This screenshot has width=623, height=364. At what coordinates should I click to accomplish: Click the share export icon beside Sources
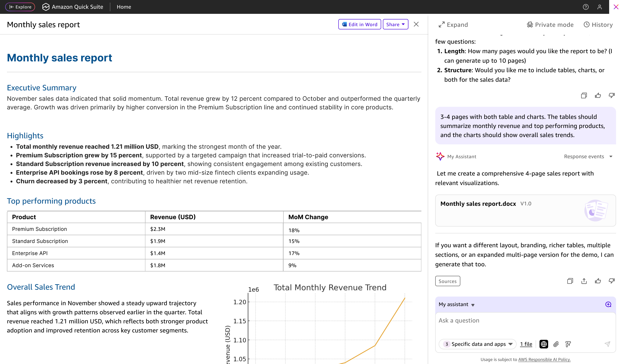pos(584,281)
